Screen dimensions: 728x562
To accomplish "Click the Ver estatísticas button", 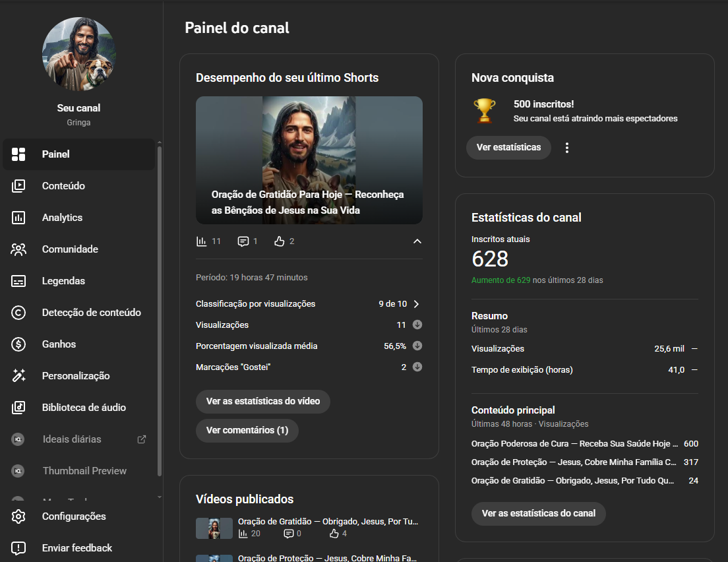I will 508,148.
